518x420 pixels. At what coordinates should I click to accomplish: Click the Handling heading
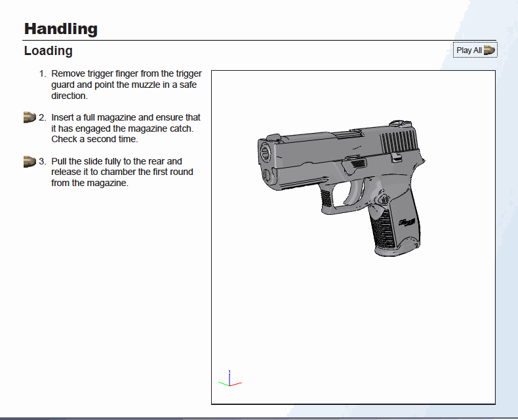coord(61,29)
